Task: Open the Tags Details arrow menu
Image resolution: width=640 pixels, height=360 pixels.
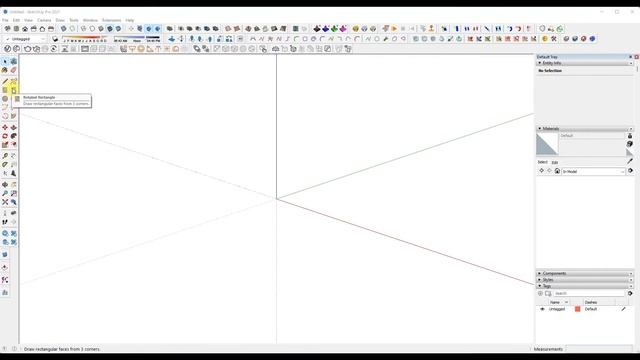Action: [630, 293]
